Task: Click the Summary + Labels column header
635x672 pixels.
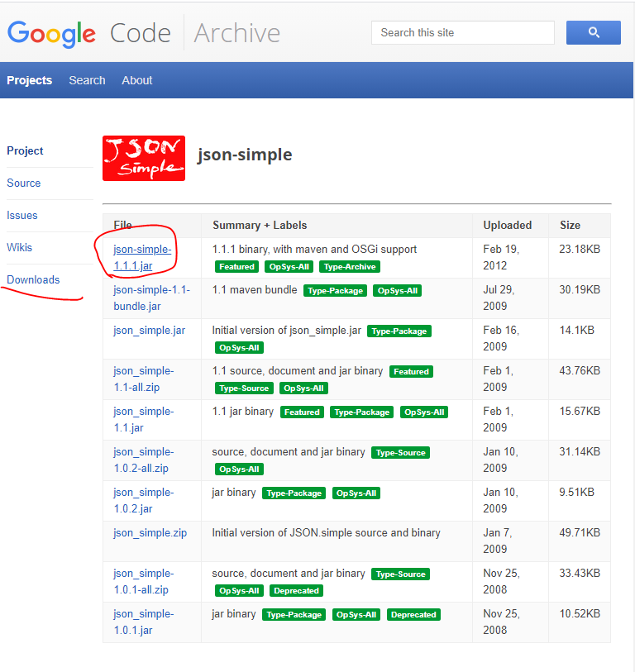Action: (x=260, y=225)
